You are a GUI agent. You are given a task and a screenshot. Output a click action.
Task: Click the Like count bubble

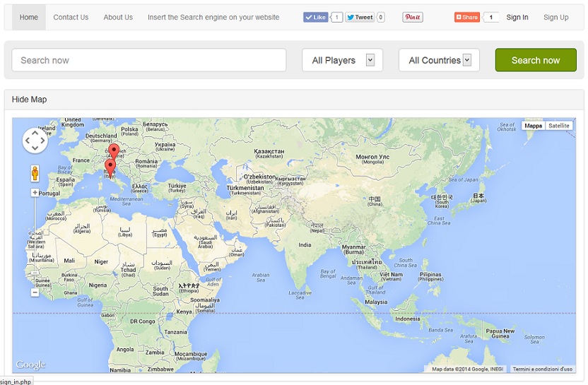point(336,17)
